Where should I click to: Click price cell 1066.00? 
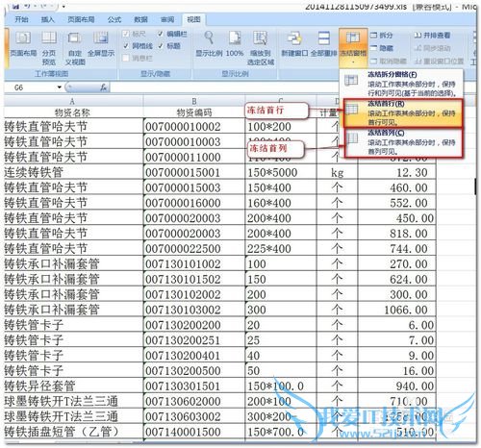[x=396, y=310]
